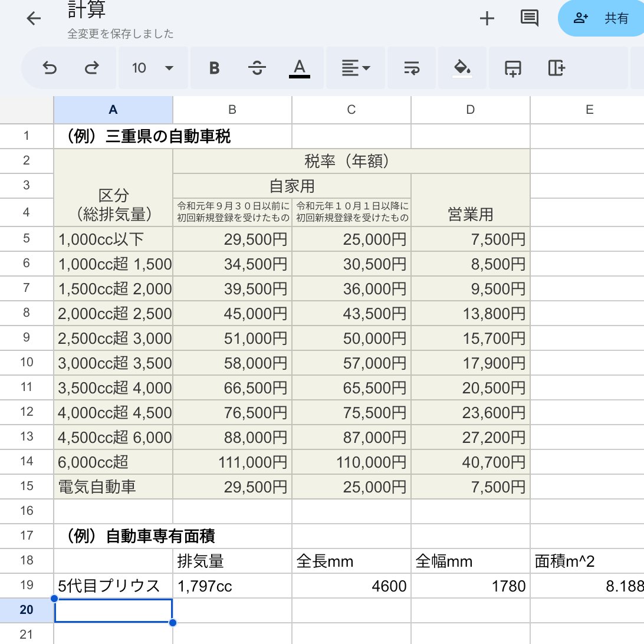This screenshot has height=644, width=644.
Task: Toggle strikethrough formatting
Action: (257, 68)
